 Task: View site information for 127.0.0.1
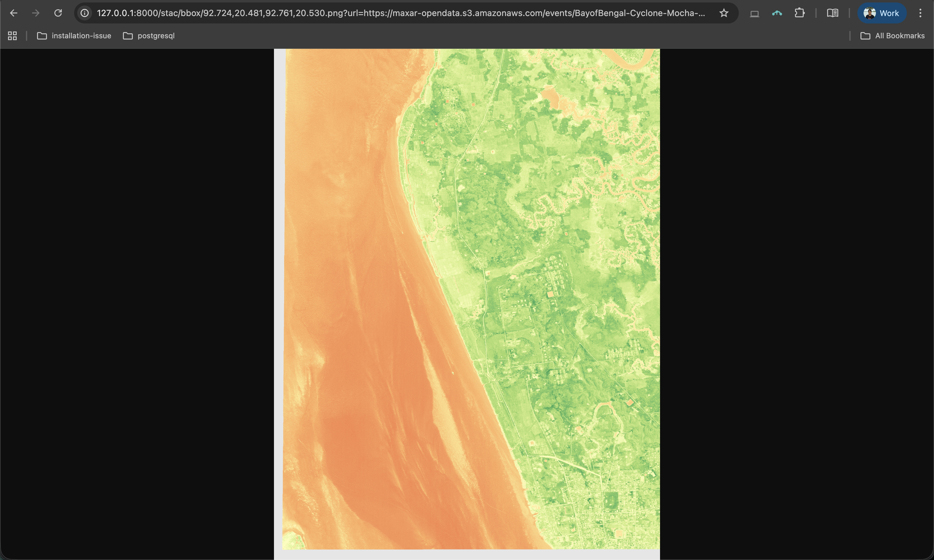85,13
